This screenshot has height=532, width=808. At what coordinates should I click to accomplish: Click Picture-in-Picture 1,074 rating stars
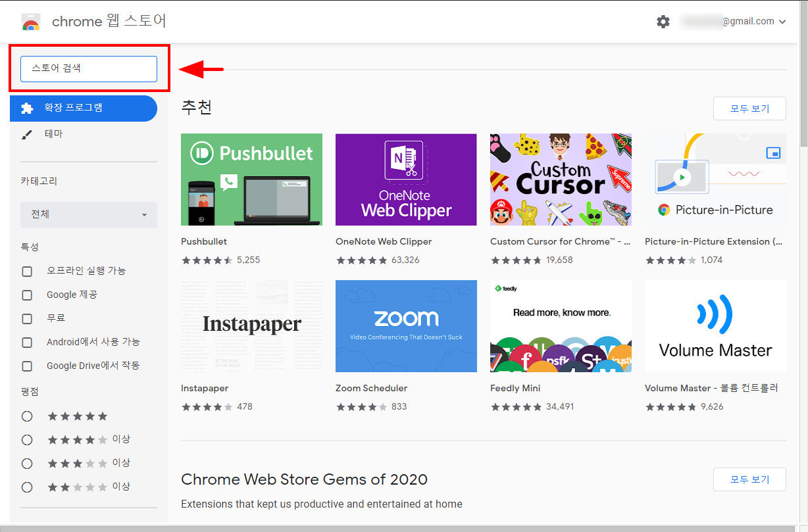point(671,260)
